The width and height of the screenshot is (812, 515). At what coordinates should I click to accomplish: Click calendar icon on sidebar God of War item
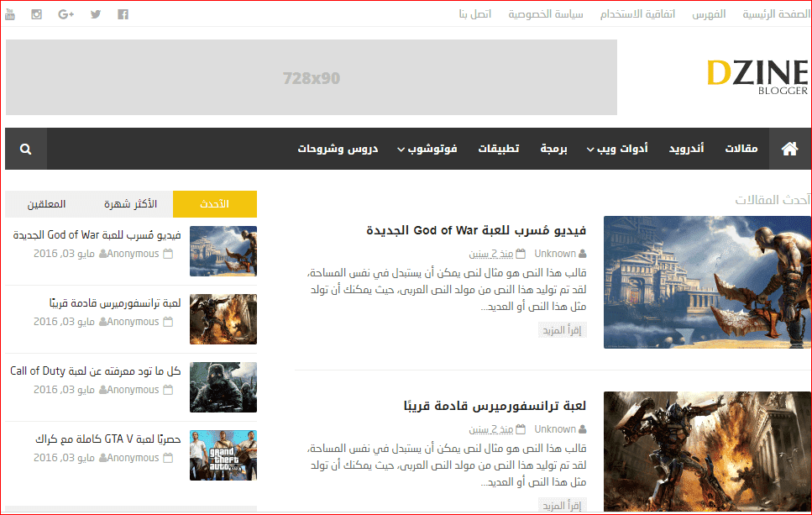point(168,254)
